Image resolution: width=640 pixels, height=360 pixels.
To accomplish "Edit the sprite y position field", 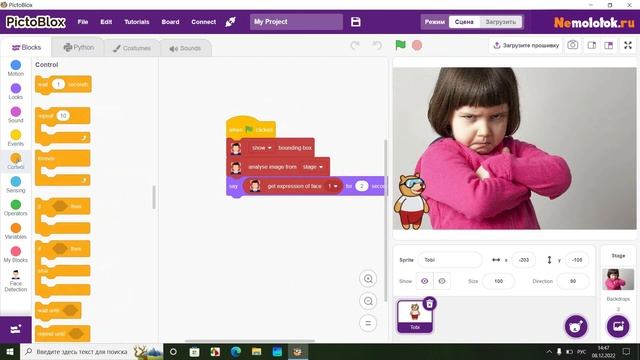I will click(x=577, y=260).
